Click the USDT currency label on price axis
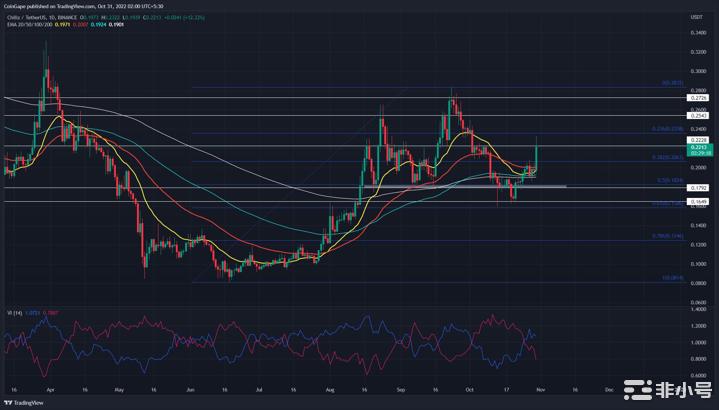This screenshot has width=719, height=410. (x=699, y=15)
